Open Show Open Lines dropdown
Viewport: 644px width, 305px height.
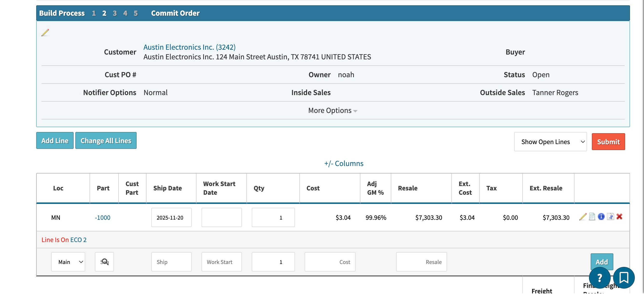pyautogui.click(x=550, y=142)
